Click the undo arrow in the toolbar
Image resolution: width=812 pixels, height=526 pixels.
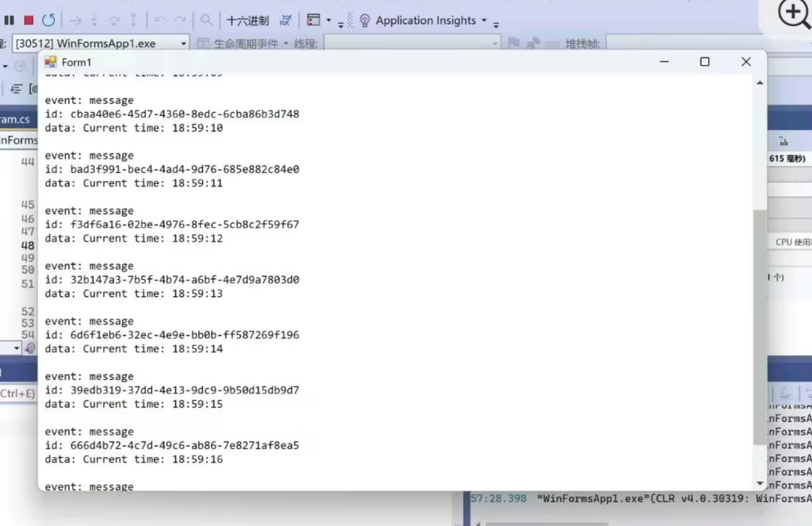pyautogui.click(x=160, y=20)
